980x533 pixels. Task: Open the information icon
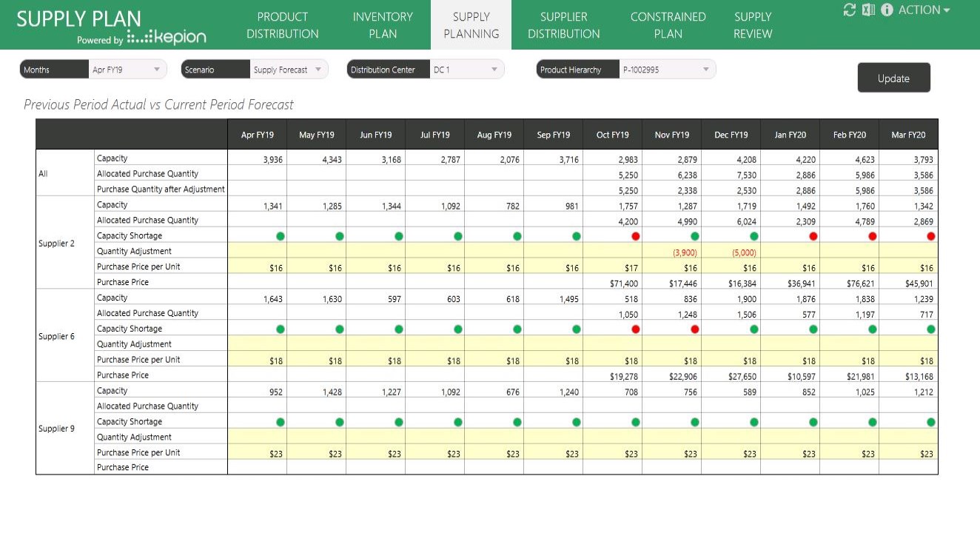pos(887,10)
